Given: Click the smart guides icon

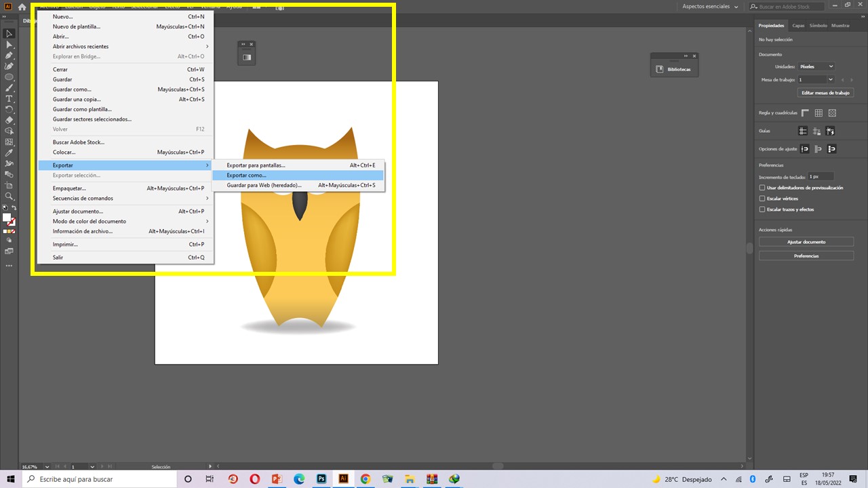Looking at the screenshot, I should (830, 131).
